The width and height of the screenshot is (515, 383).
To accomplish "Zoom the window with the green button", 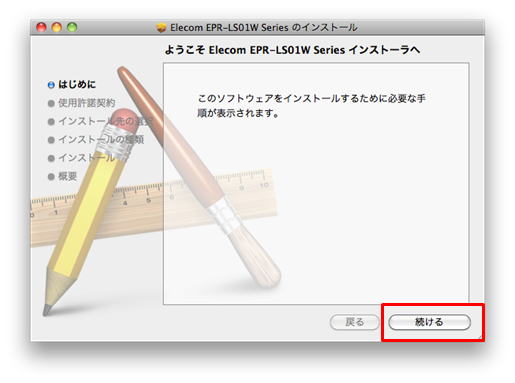I will coord(72,27).
